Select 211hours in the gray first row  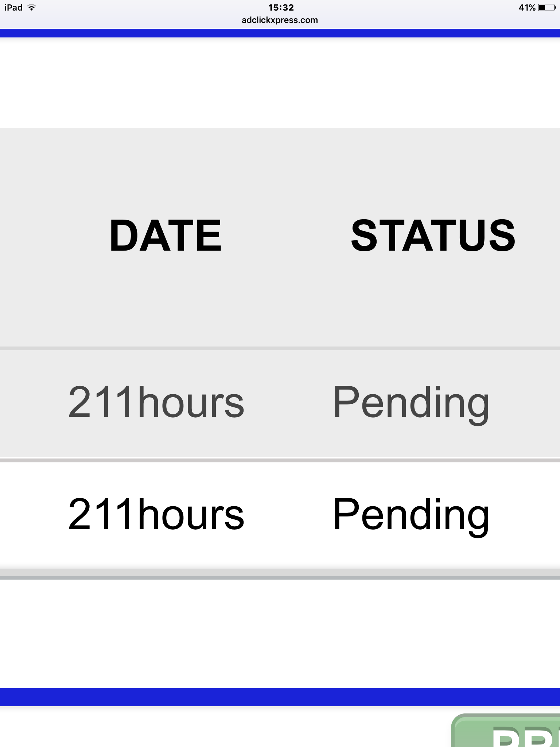coord(156,402)
